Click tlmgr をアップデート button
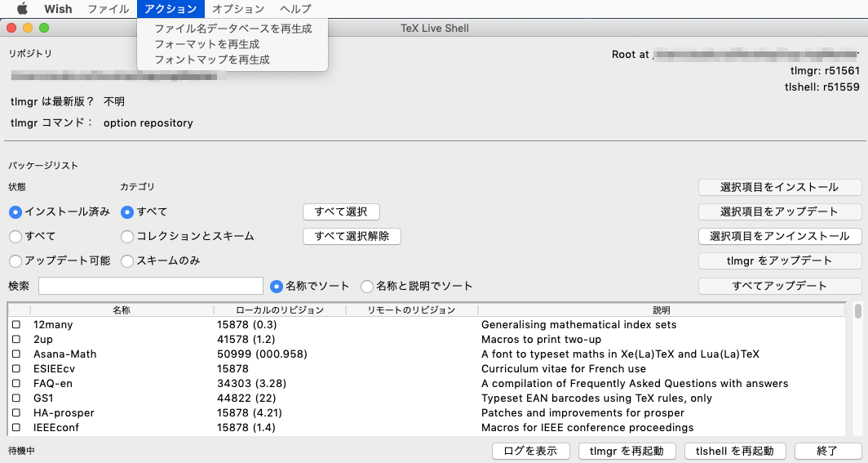 pos(779,260)
